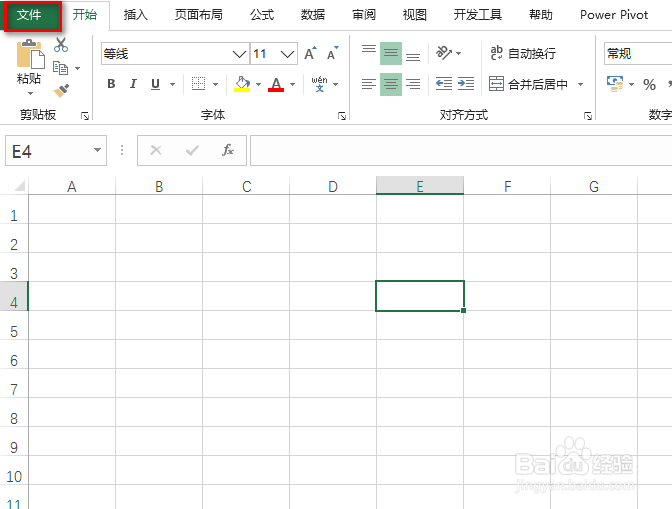Viewport: 672px width, 509px height.
Task: Click the Paste clipboard icon
Action: [x=30, y=54]
